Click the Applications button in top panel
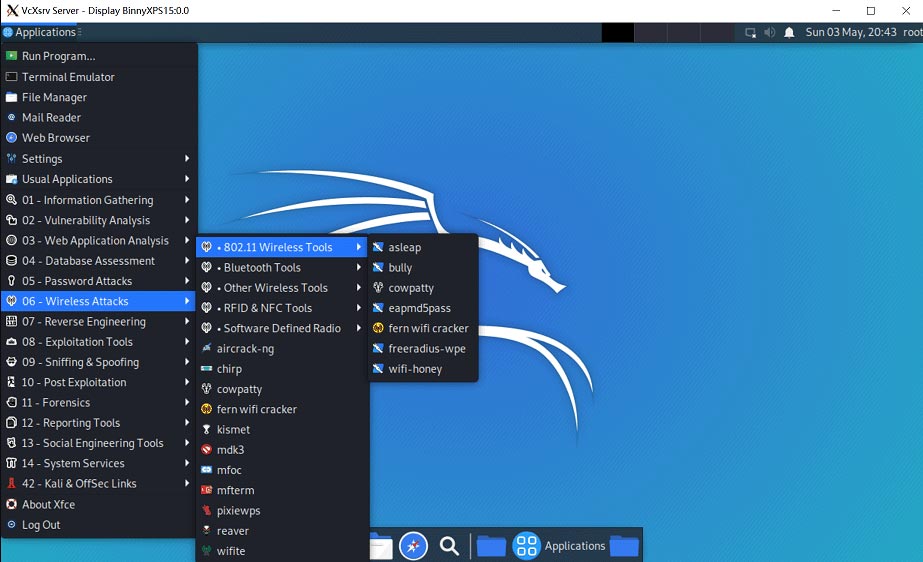This screenshot has height=562, width=923. 40,32
